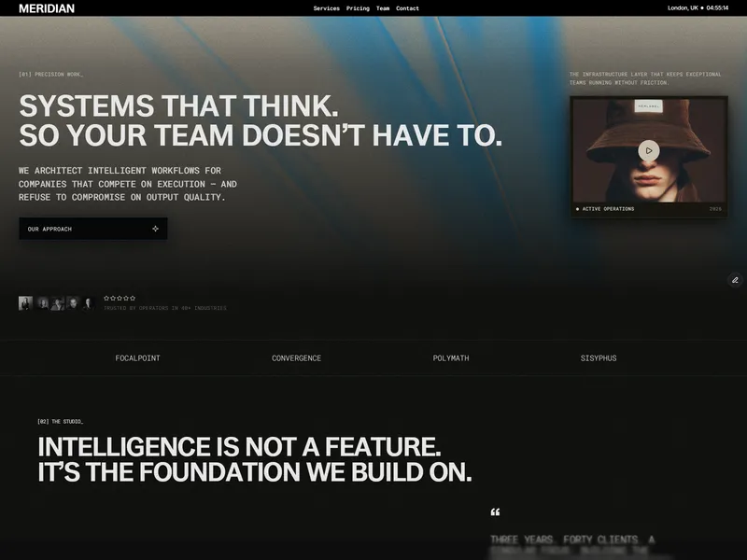Open the Team page link
The height and width of the screenshot is (560, 747).
click(x=383, y=8)
